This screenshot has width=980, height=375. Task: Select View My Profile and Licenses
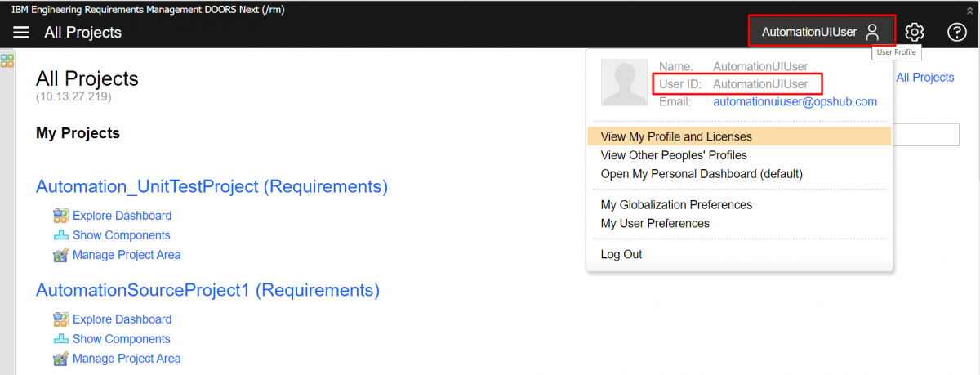pos(676,136)
